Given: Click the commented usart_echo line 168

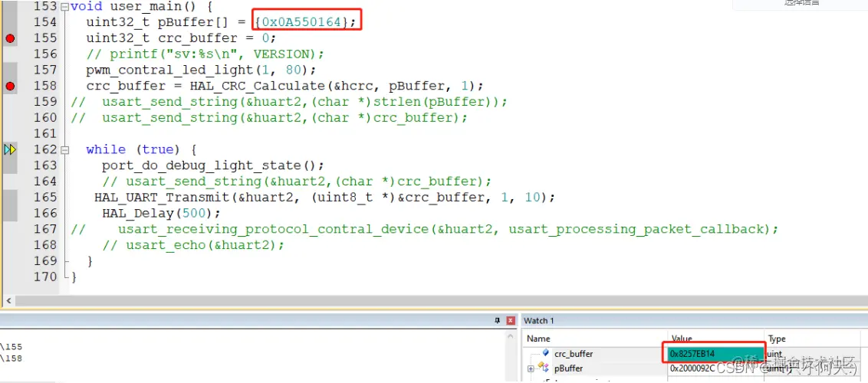Looking at the screenshot, I should pyautogui.click(x=192, y=245).
